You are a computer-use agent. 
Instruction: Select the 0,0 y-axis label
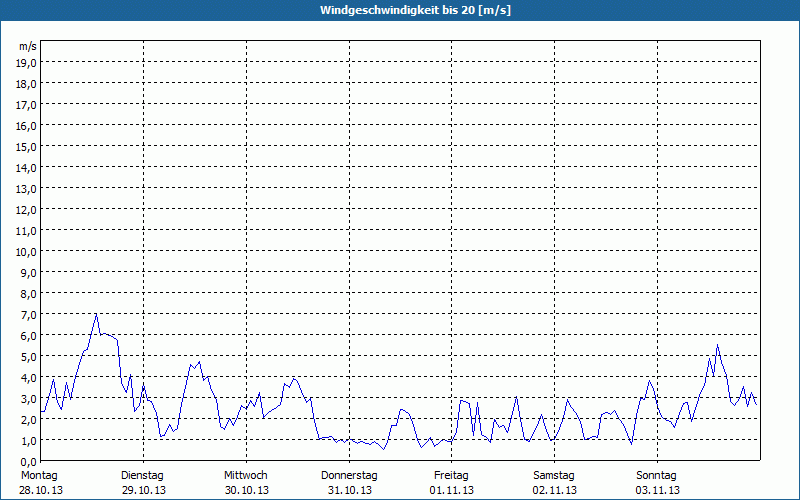click(x=29, y=462)
